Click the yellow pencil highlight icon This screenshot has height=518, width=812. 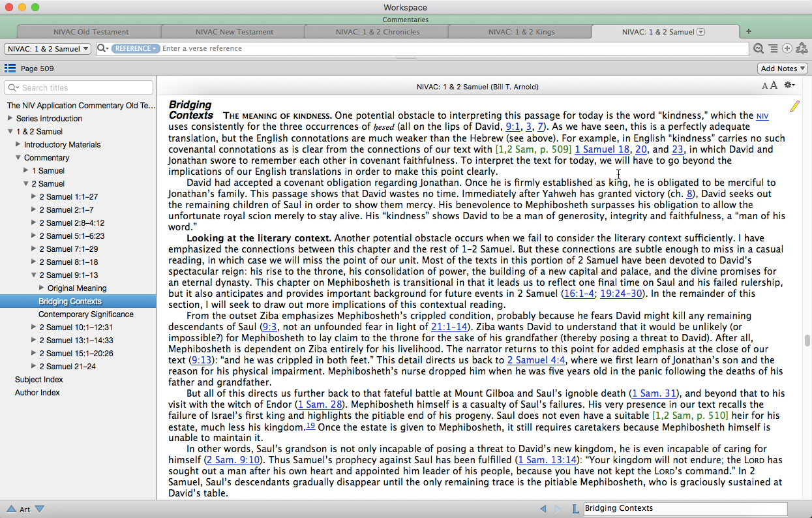coord(794,106)
